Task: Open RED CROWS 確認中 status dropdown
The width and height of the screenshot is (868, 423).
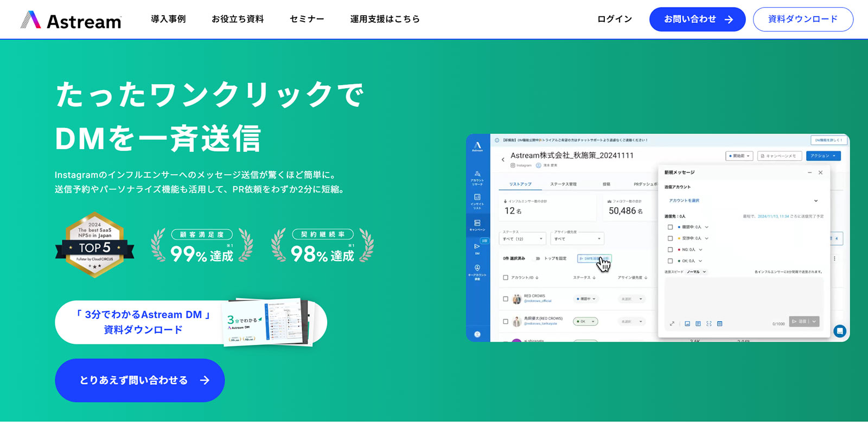Action: (586, 299)
